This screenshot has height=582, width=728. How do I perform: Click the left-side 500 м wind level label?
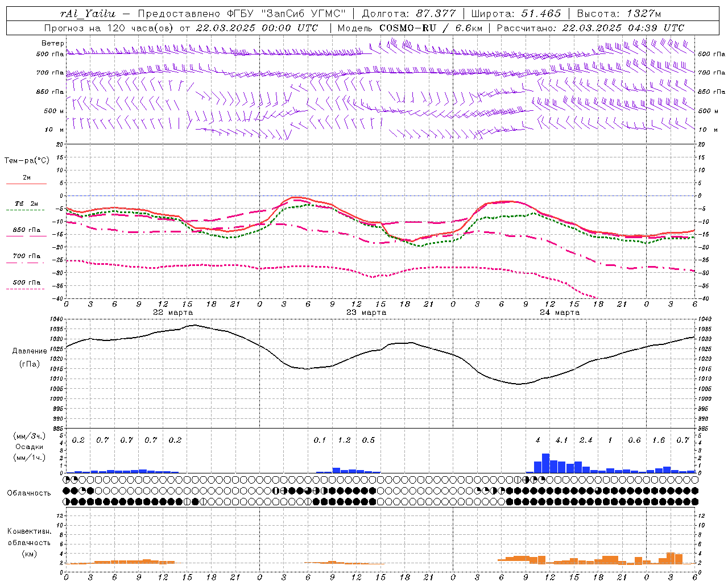(x=54, y=111)
